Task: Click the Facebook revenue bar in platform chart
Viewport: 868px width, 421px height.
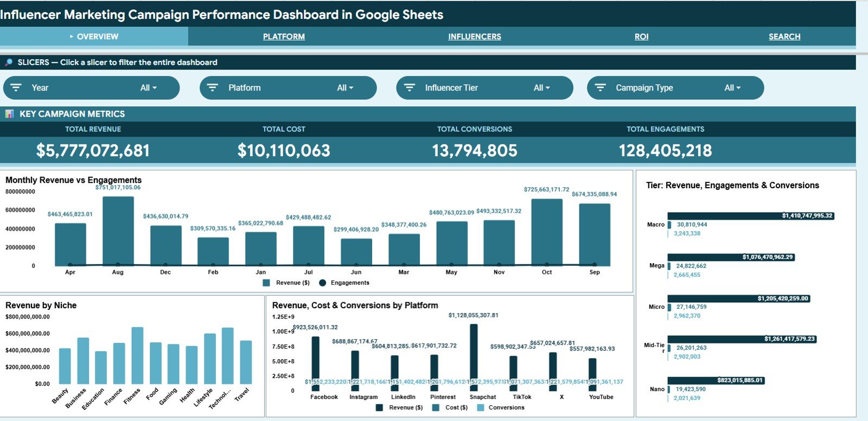Action: 316,363
